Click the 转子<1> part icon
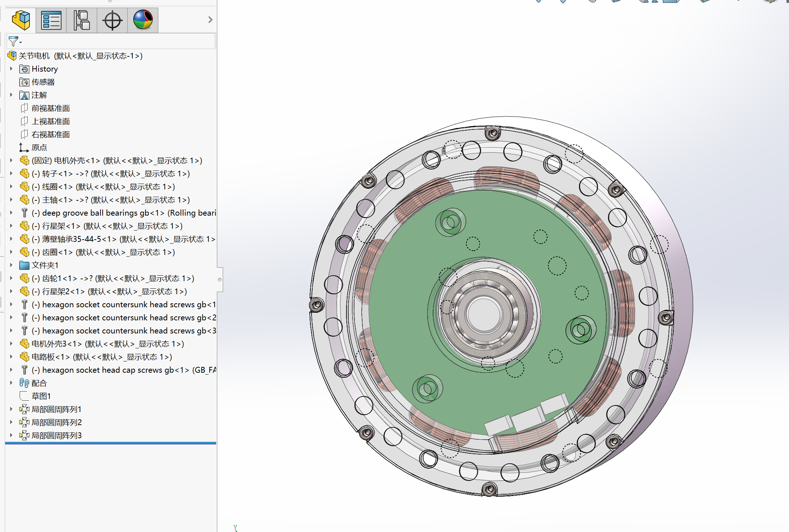 click(x=24, y=173)
